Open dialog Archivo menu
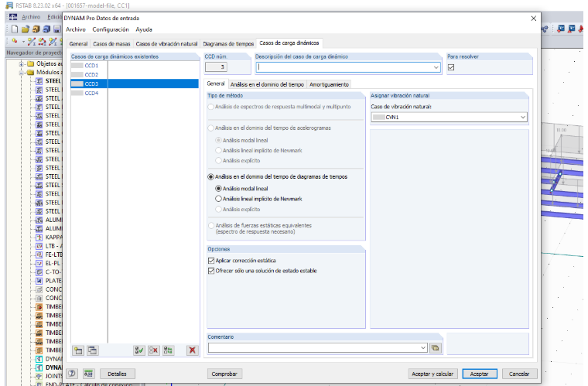Image resolution: width=588 pixels, height=386 pixels. pyautogui.click(x=76, y=29)
